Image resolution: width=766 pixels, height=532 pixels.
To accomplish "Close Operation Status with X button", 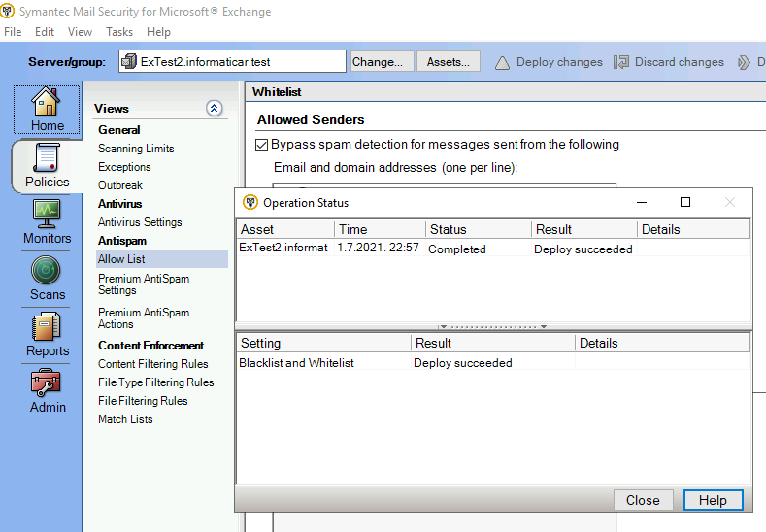I will click(730, 202).
